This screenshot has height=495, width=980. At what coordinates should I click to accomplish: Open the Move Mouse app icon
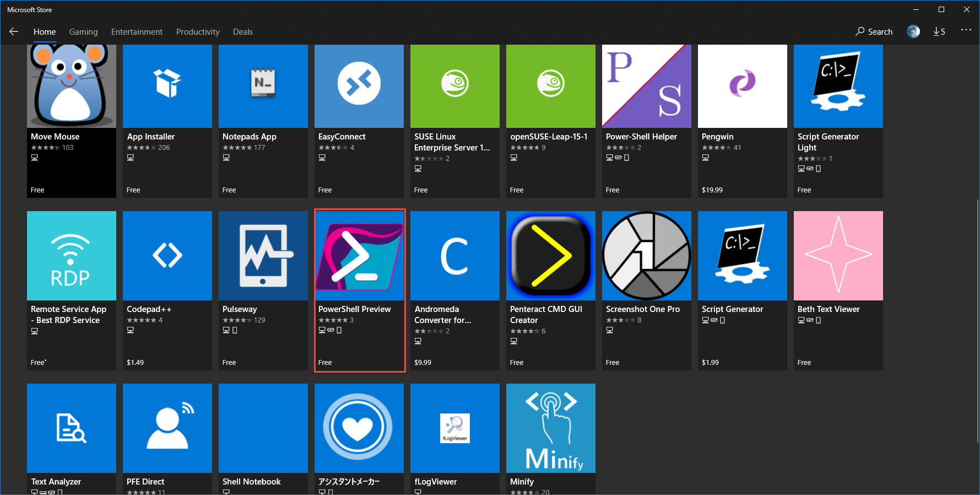pos(72,86)
